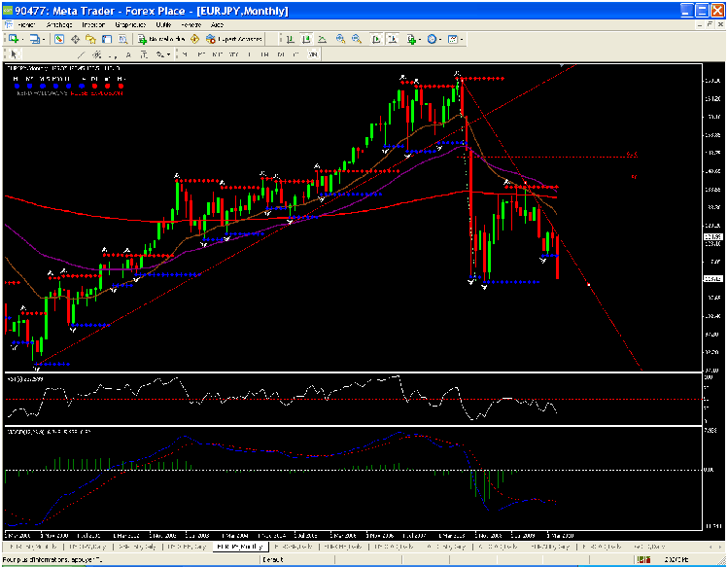This screenshot has width=728, height=567.
Task: Switch timeframe to M1
Action: (x=186, y=54)
